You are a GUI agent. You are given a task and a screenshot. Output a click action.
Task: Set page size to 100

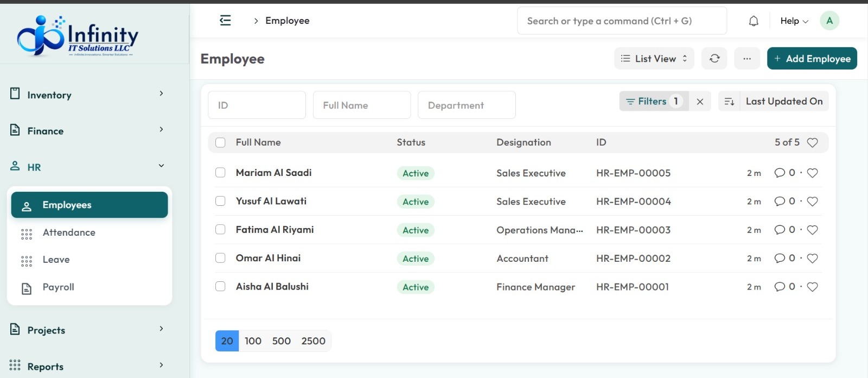(x=253, y=341)
